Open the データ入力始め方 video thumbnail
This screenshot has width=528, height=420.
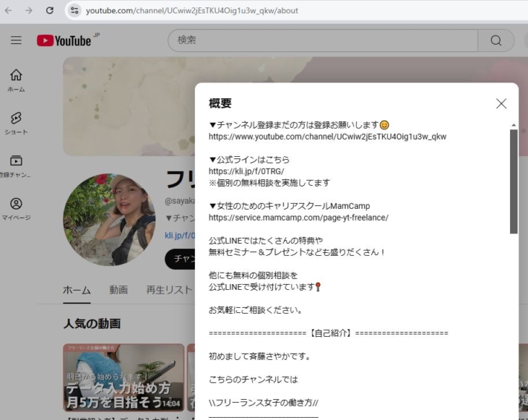coord(123,378)
